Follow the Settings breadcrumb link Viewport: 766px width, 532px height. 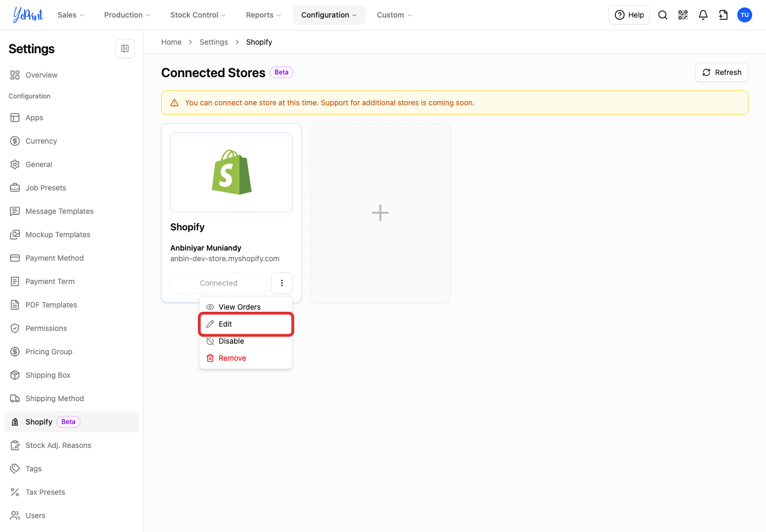click(x=214, y=42)
